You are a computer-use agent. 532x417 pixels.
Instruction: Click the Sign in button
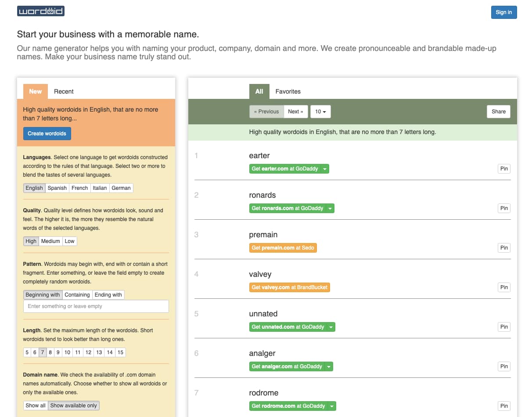503,12
